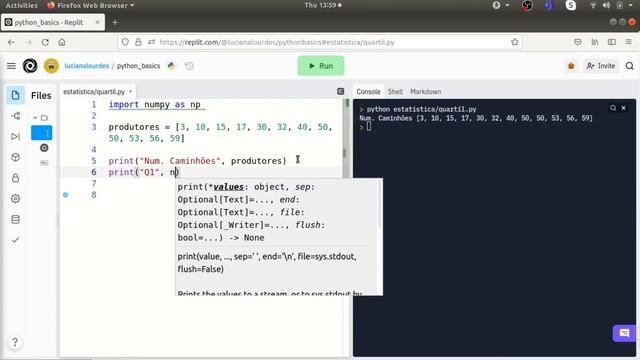Click the import numpy as np line

pyautogui.click(x=154, y=104)
